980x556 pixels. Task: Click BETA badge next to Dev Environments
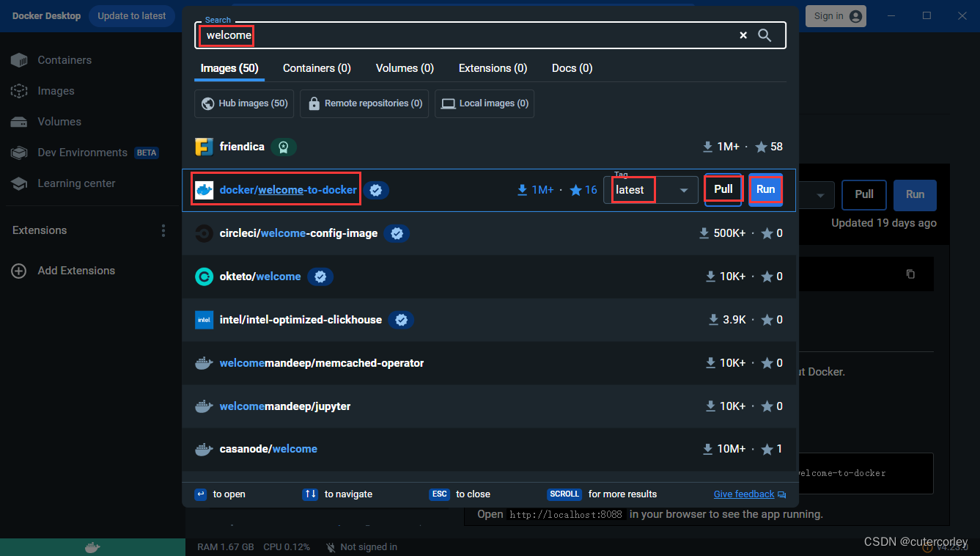pyautogui.click(x=147, y=153)
